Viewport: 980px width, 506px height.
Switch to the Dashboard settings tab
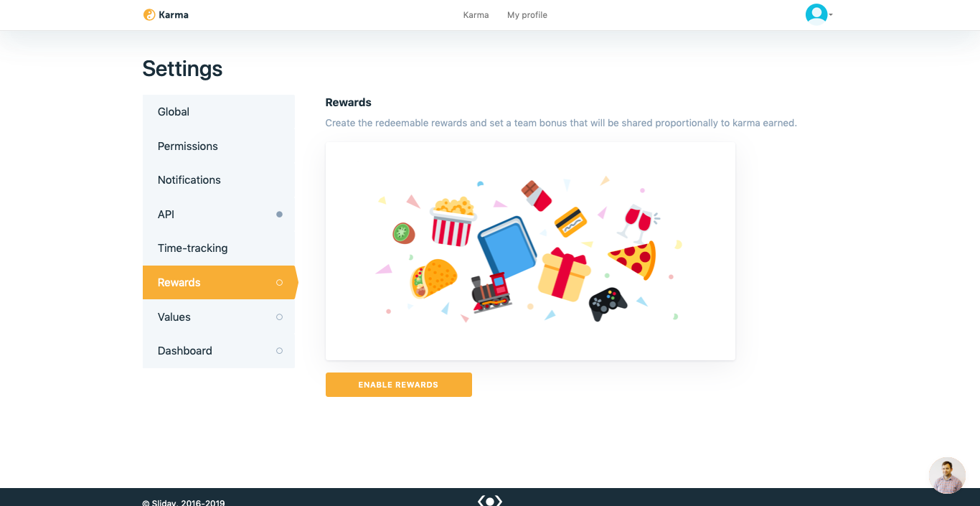point(219,351)
